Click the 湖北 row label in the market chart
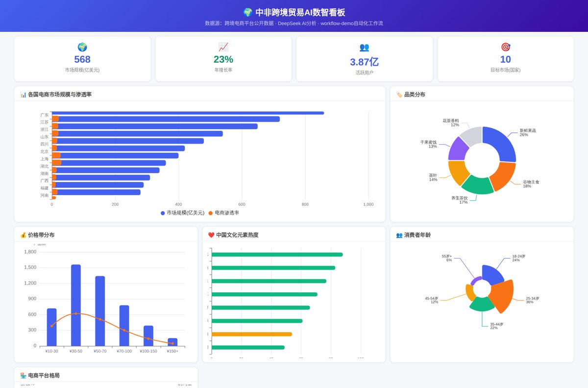This screenshot has height=388, width=588. click(45, 166)
